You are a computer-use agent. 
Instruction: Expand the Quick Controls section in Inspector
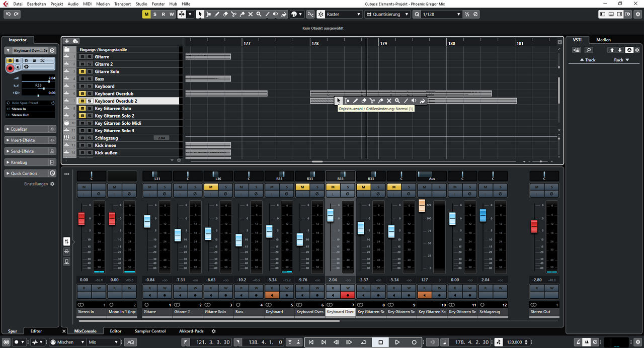tap(30, 173)
